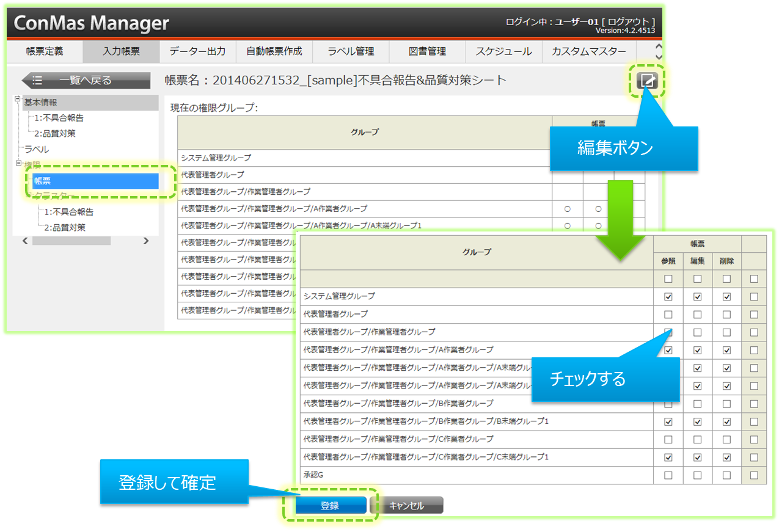The width and height of the screenshot is (779, 532).
Task: Click the ログアウト link
Action: tap(629, 22)
